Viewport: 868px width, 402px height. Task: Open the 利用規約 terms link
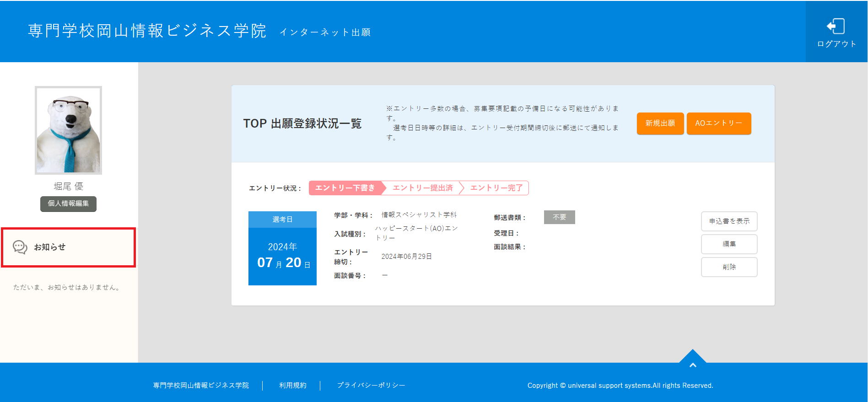pyautogui.click(x=293, y=386)
